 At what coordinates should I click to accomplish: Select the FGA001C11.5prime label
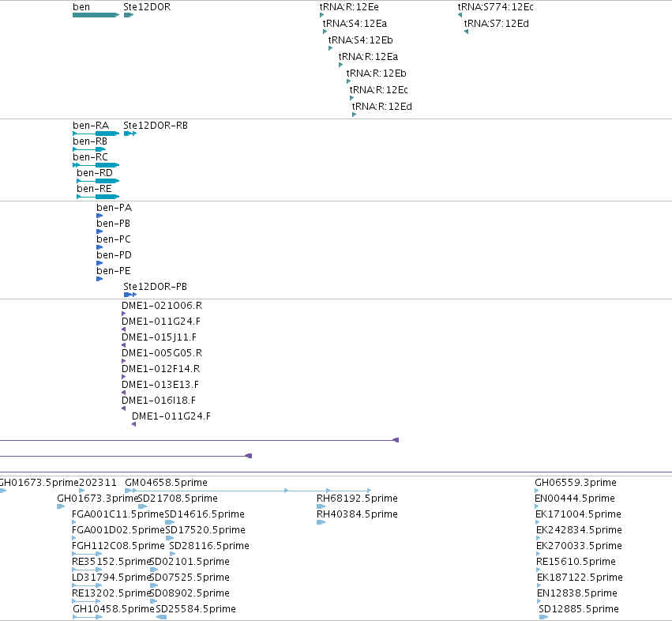[x=118, y=514]
